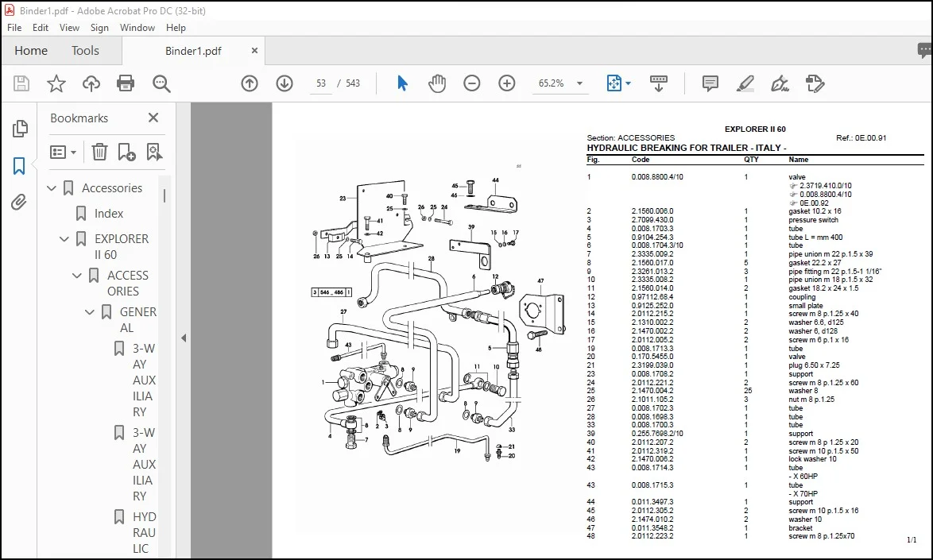Screen dimensions: 933x560
Task: Open the page thumbnails panel
Action: pos(20,129)
